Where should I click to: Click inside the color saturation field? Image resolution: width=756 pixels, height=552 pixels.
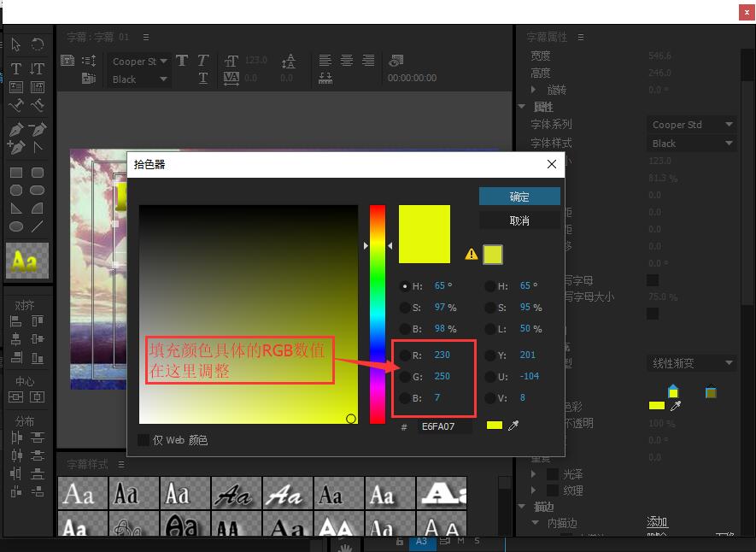[249, 314]
